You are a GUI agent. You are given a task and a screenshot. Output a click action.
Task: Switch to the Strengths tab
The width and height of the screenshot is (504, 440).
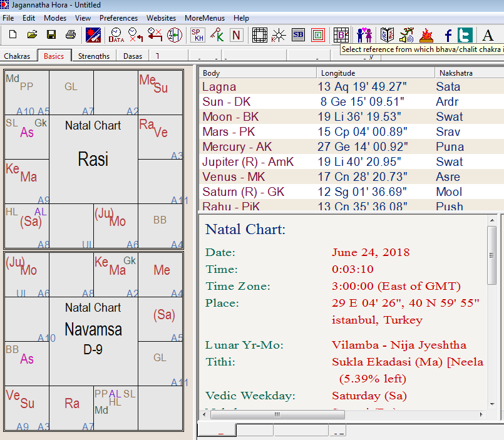[94, 56]
